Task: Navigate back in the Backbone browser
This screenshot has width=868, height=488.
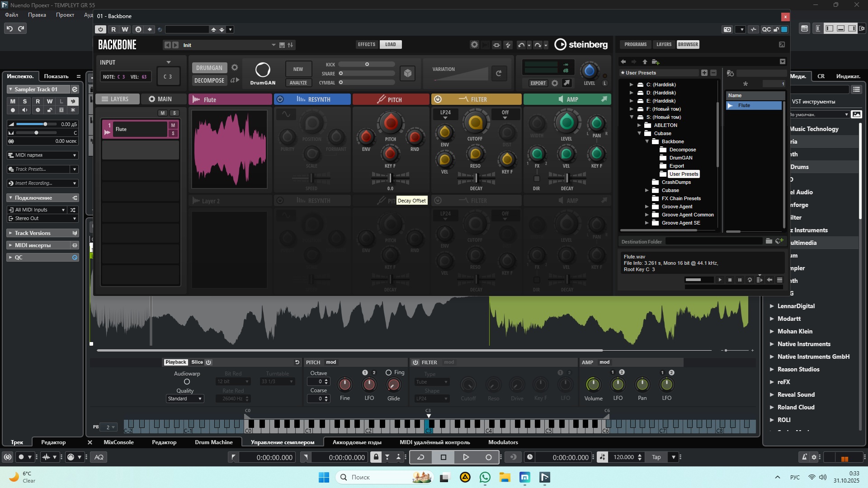Action: pyautogui.click(x=623, y=61)
